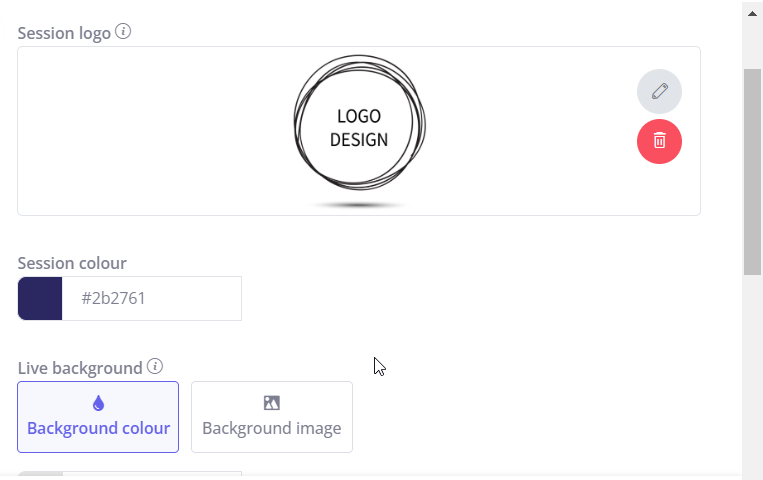Select the Background colour option
763x480 pixels.
[x=98, y=417]
